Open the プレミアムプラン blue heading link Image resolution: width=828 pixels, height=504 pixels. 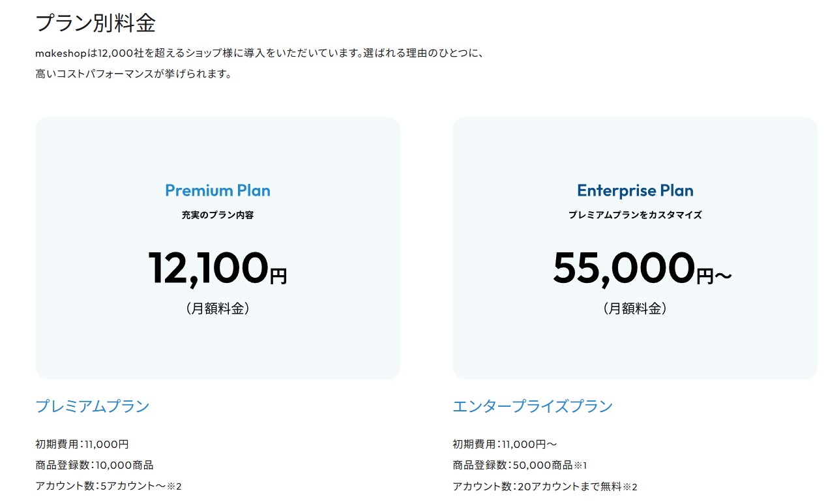93,406
